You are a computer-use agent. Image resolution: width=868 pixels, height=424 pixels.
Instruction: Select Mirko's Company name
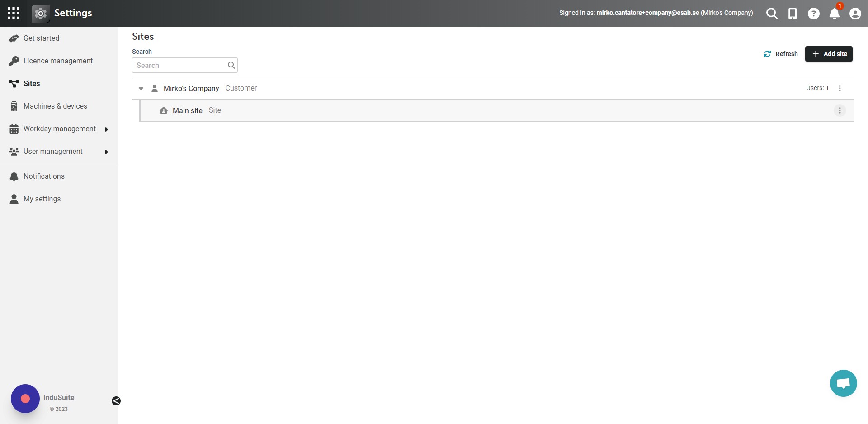click(x=191, y=88)
